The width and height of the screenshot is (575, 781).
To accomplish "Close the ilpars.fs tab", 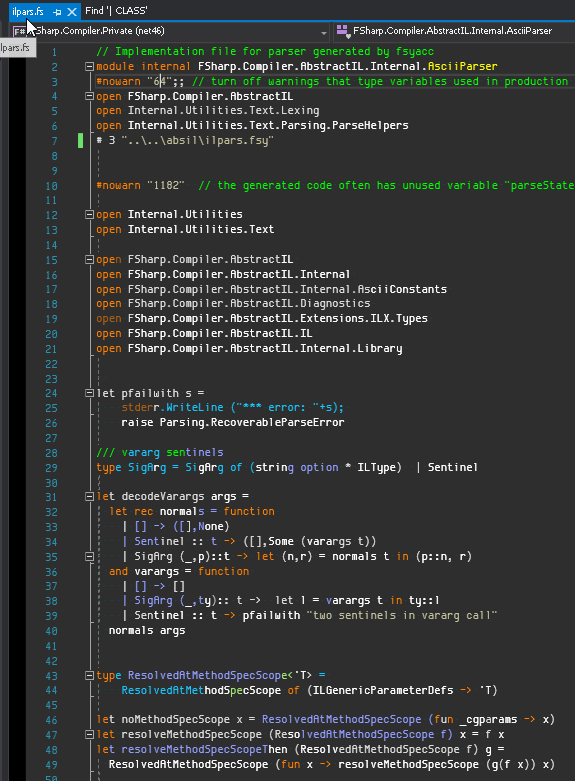I will [x=72, y=11].
